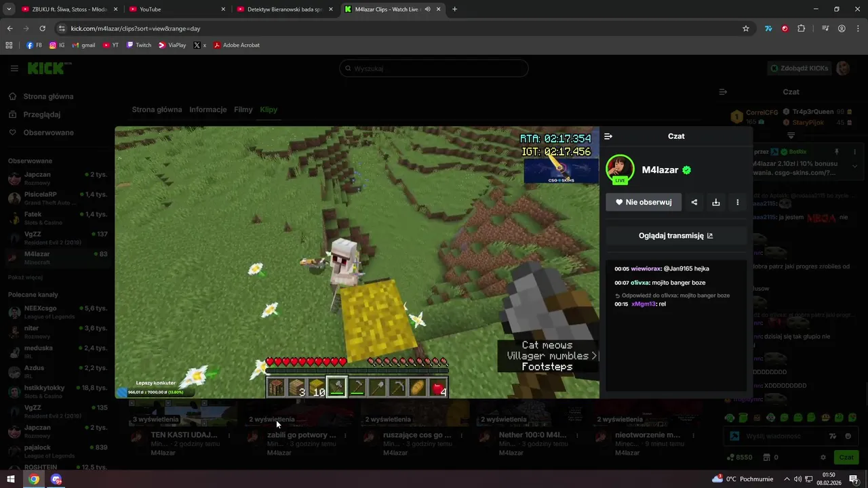The image size is (868, 488).
Task: Open the emoji picker in chat input
Action: (848, 436)
